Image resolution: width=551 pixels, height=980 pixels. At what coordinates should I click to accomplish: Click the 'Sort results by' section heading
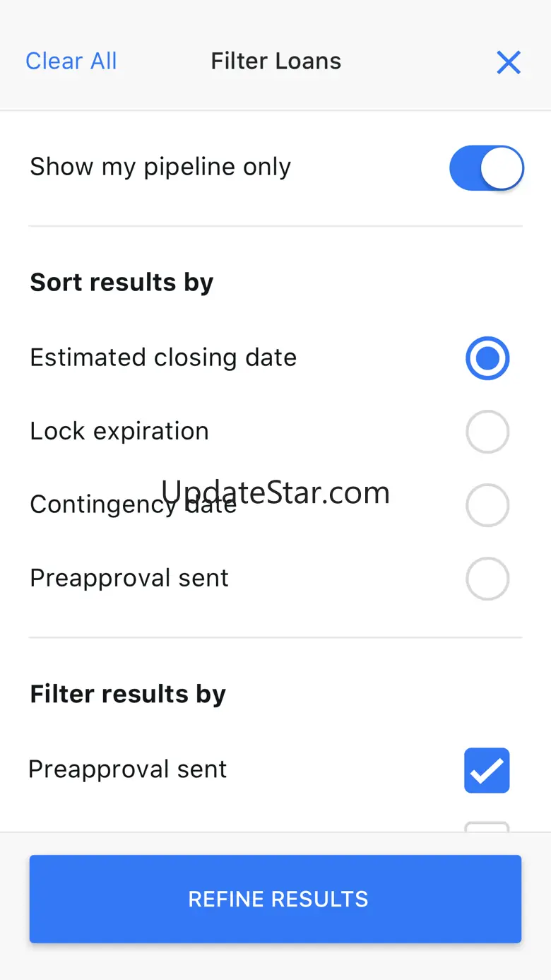(122, 283)
